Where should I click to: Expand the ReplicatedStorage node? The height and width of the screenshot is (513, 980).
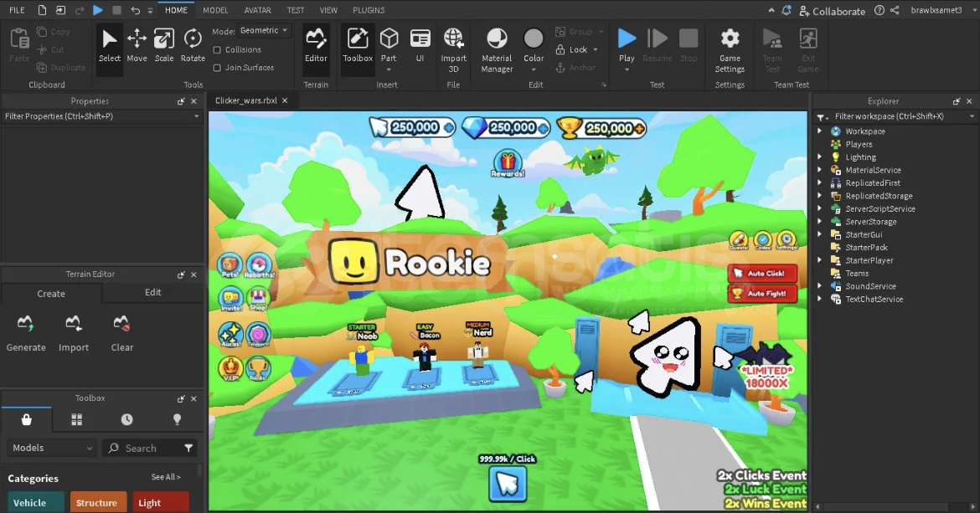pos(819,196)
